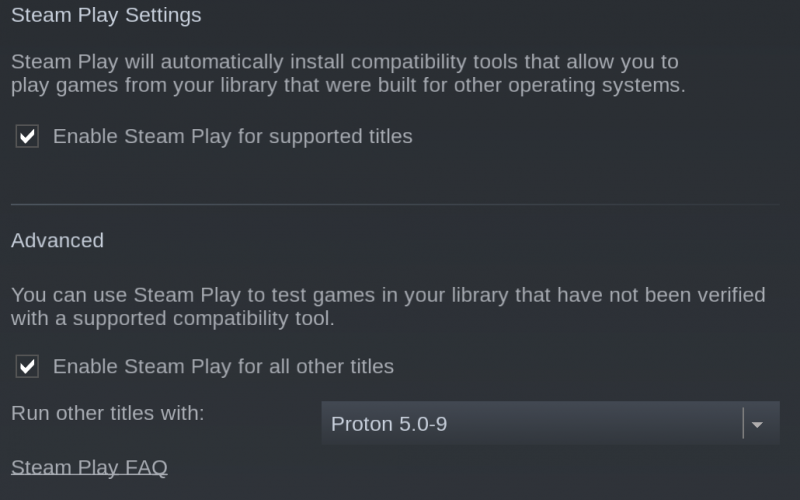The image size is (800, 500).
Task: Open the Steam Play FAQ link
Action: coord(89,467)
